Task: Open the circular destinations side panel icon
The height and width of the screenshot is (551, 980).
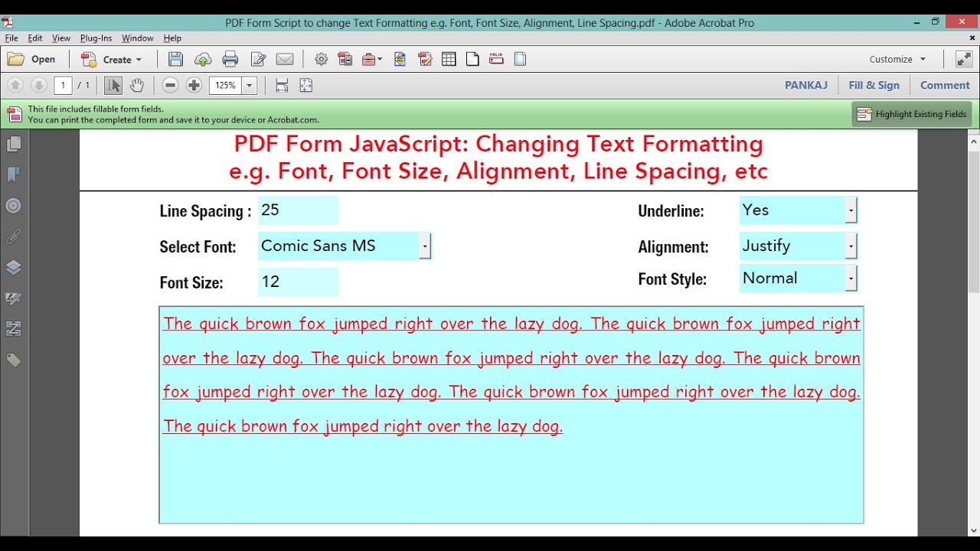Action: click(14, 206)
